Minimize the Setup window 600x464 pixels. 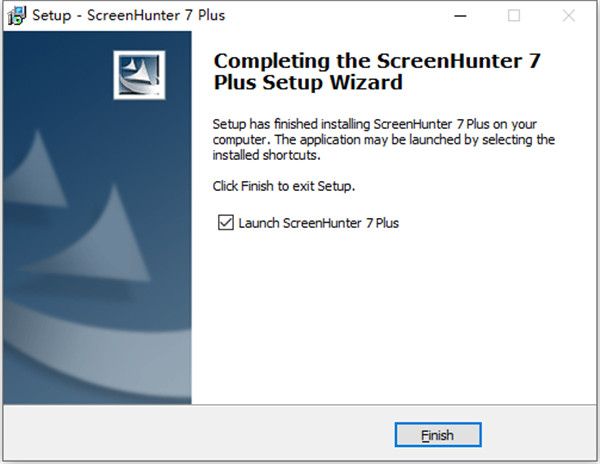coord(460,16)
